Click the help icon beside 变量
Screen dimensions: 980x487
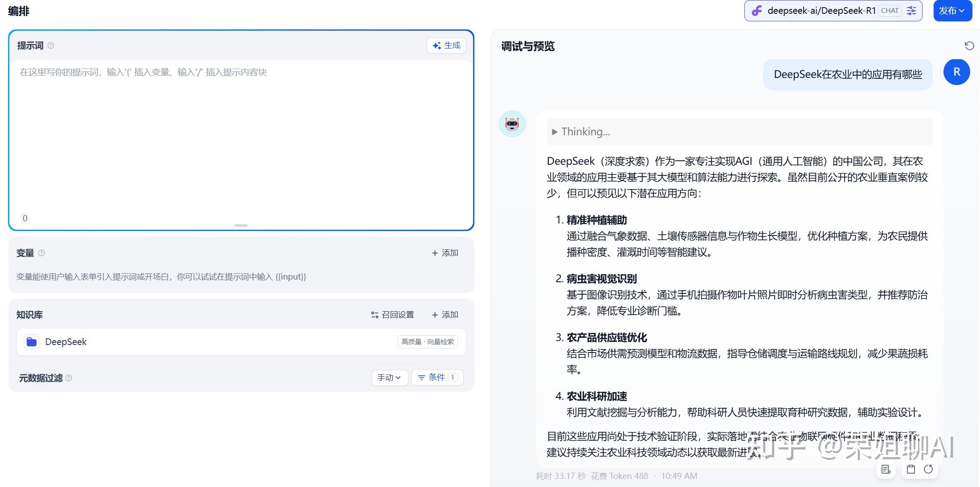(41, 253)
